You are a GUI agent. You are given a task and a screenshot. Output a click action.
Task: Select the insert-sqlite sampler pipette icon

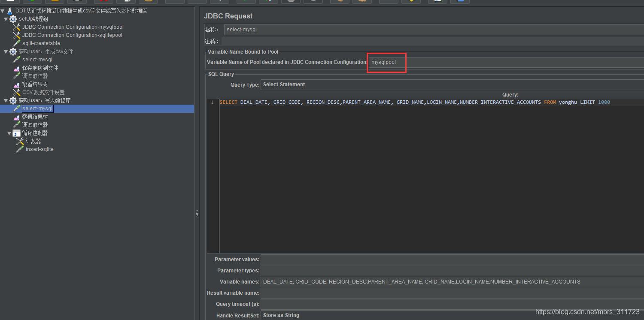pyautogui.click(x=20, y=149)
